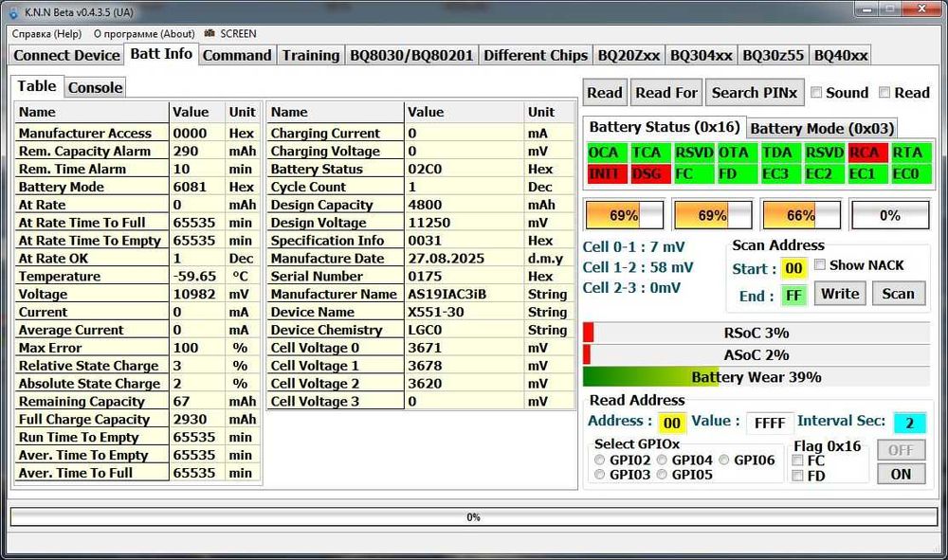Click the Scan button
Image resolution: width=948 pixels, height=560 pixels.
tap(899, 294)
